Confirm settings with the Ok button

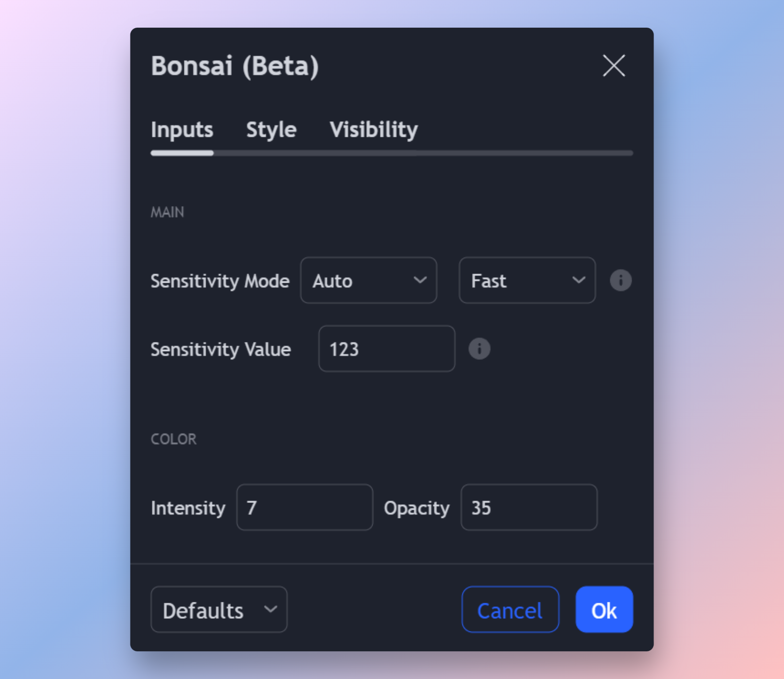point(604,610)
